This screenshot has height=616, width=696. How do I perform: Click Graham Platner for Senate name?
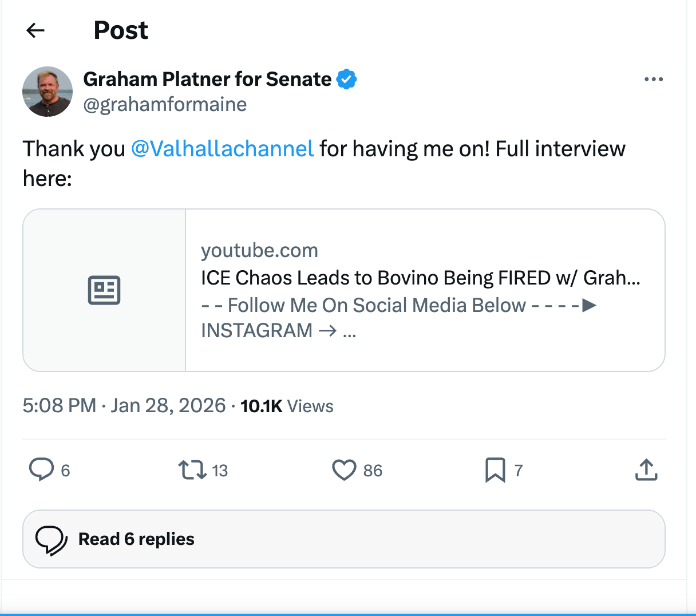207,79
